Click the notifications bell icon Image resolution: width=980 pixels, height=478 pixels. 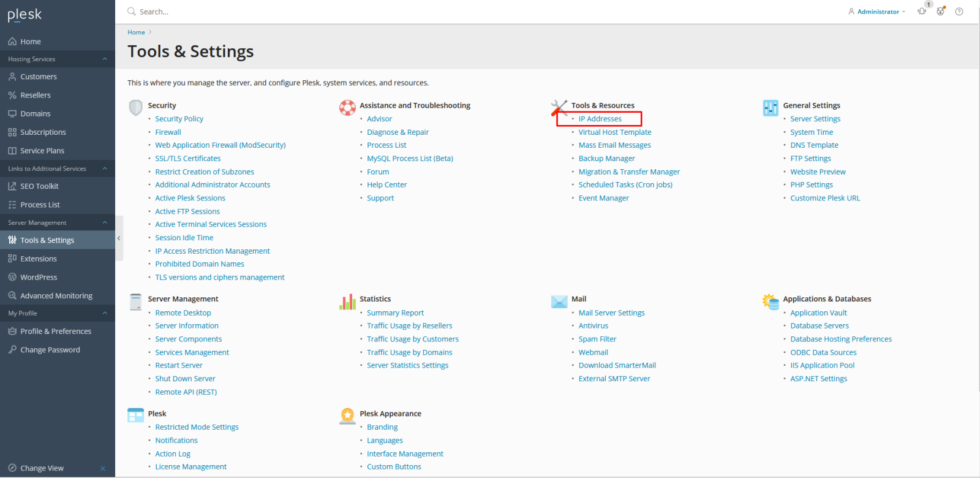(922, 12)
